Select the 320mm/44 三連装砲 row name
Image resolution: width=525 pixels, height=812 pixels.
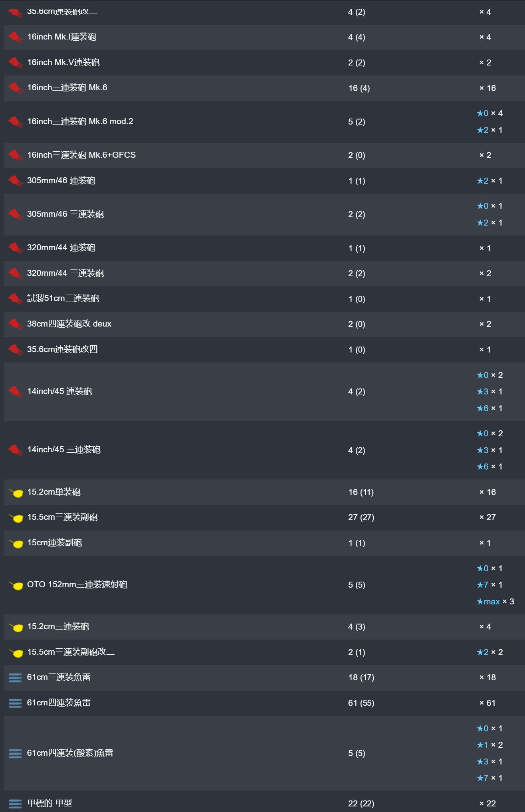[65, 273]
